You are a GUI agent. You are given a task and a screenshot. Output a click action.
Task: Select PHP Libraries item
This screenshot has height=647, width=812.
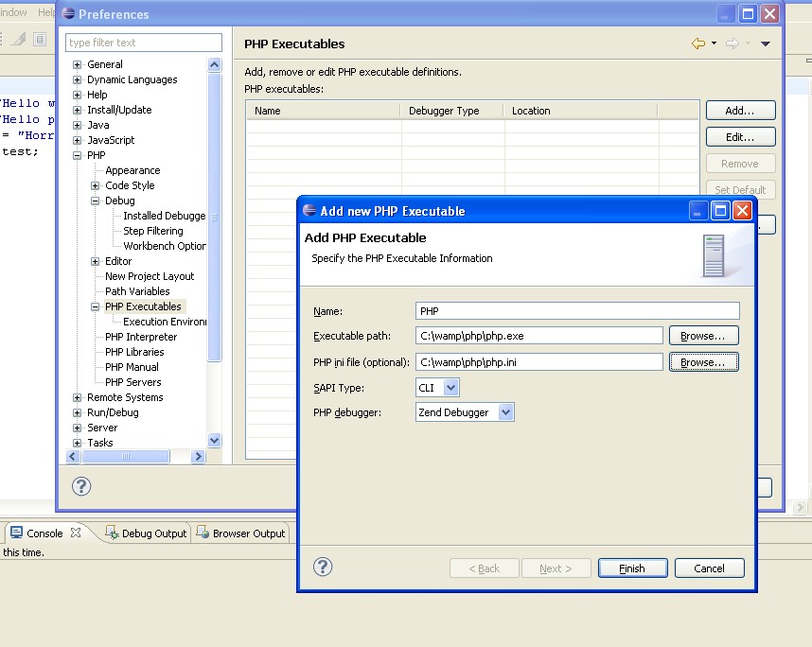tap(134, 352)
